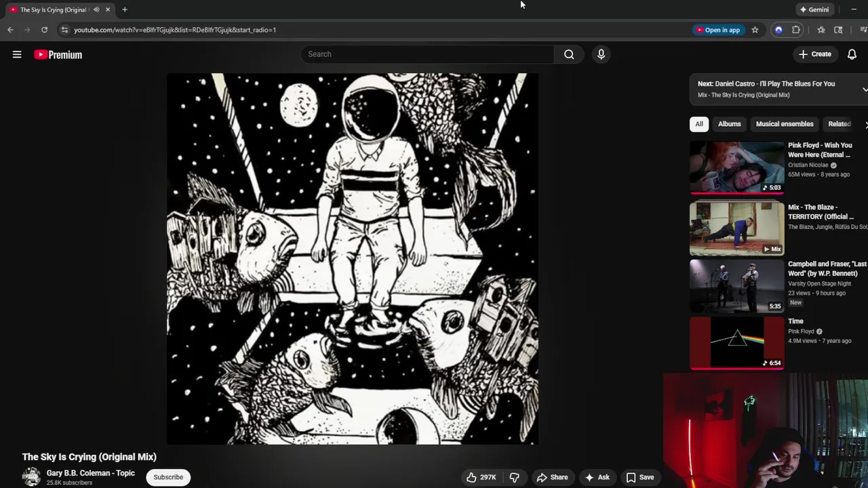This screenshot has width=868, height=488.
Task: Minimize the browser window
Action: pos(854,9)
